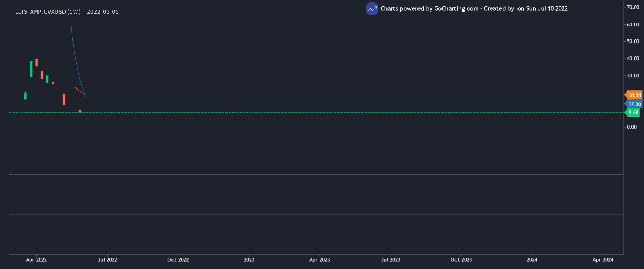This screenshot has height=269, width=644.
Task: Click the Oct 2022 time axis label
Action: 178,260
